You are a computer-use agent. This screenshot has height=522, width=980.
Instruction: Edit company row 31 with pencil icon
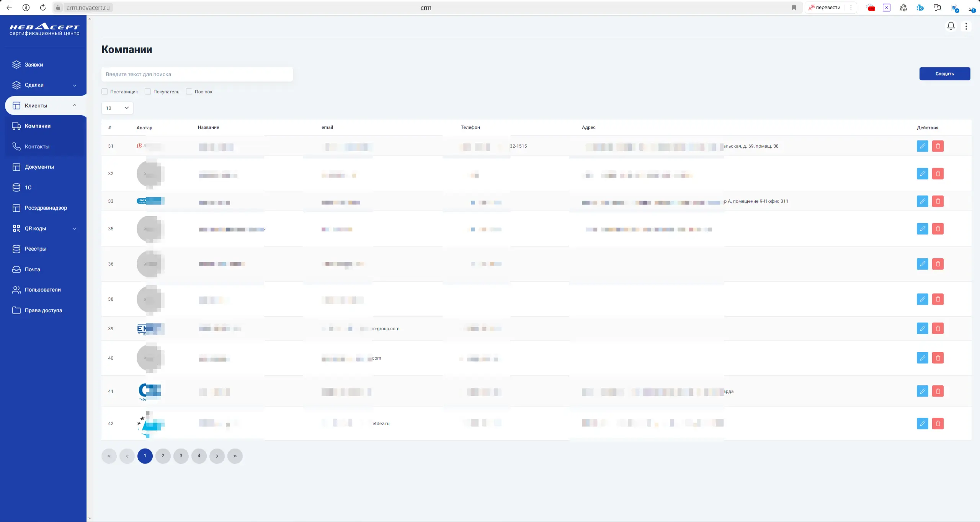pos(923,146)
